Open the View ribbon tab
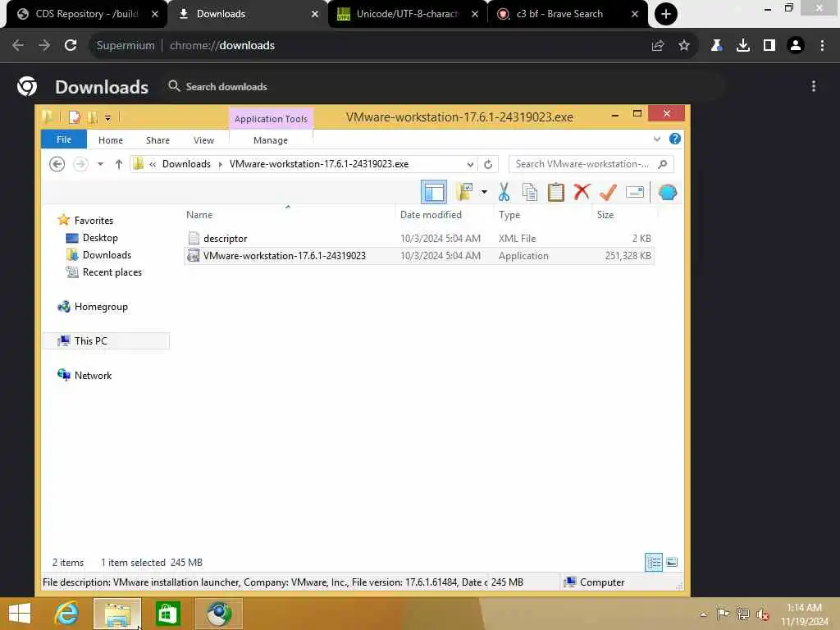The height and width of the screenshot is (630, 840). point(203,140)
